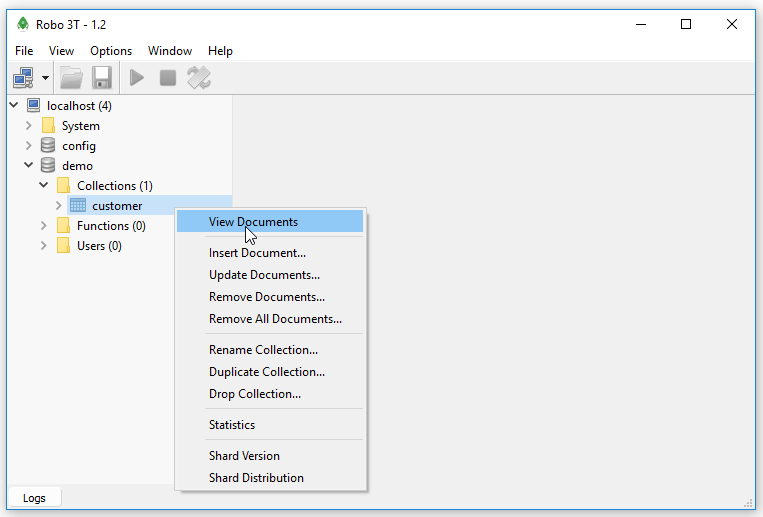Choose Shard Distribution menu entry
This screenshot has width=763, height=517.
click(x=270, y=478)
